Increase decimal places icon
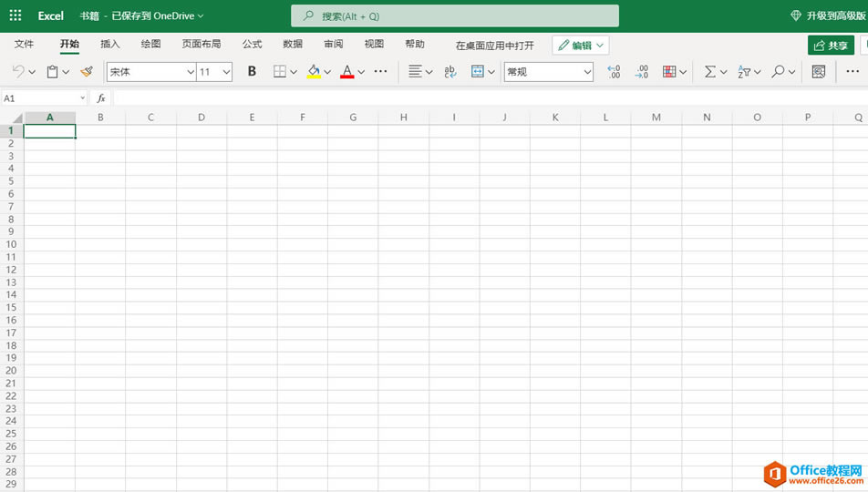 coord(614,71)
